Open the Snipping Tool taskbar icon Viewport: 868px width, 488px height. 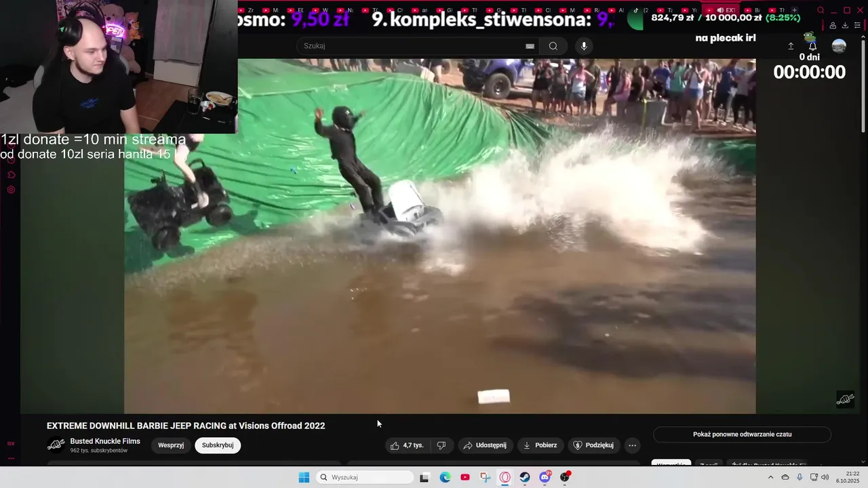(x=485, y=477)
